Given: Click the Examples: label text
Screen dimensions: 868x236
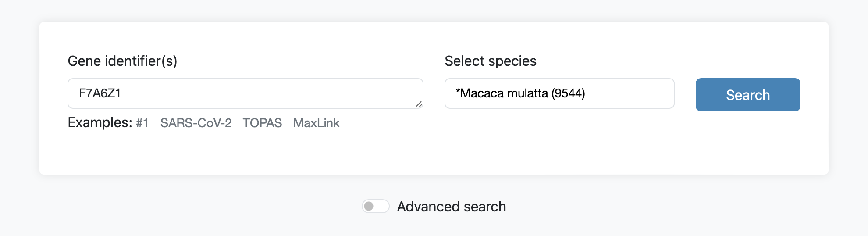Looking at the screenshot, I should tap(100, 122).
